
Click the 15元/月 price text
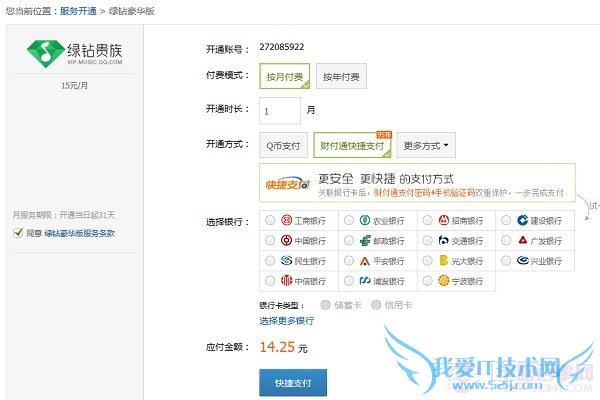[x=74, y=85]
